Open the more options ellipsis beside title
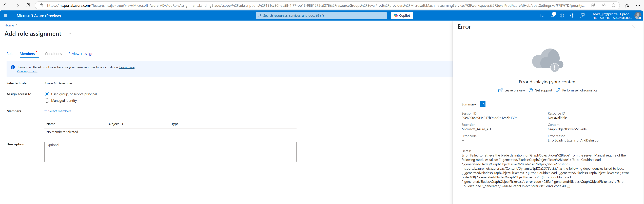The height and width of the screenshot is (204, 644). pos(69,34)
